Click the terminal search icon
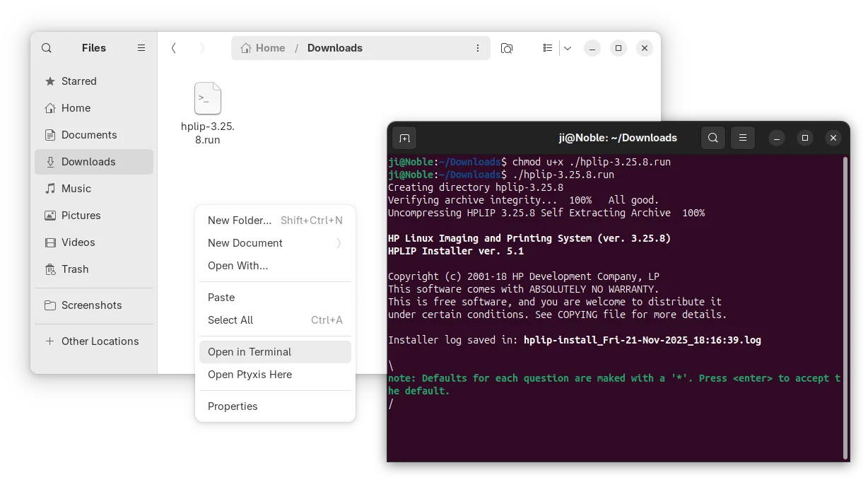Image resolution: width=868 pixels, height=499 pixels. [713, 138]
